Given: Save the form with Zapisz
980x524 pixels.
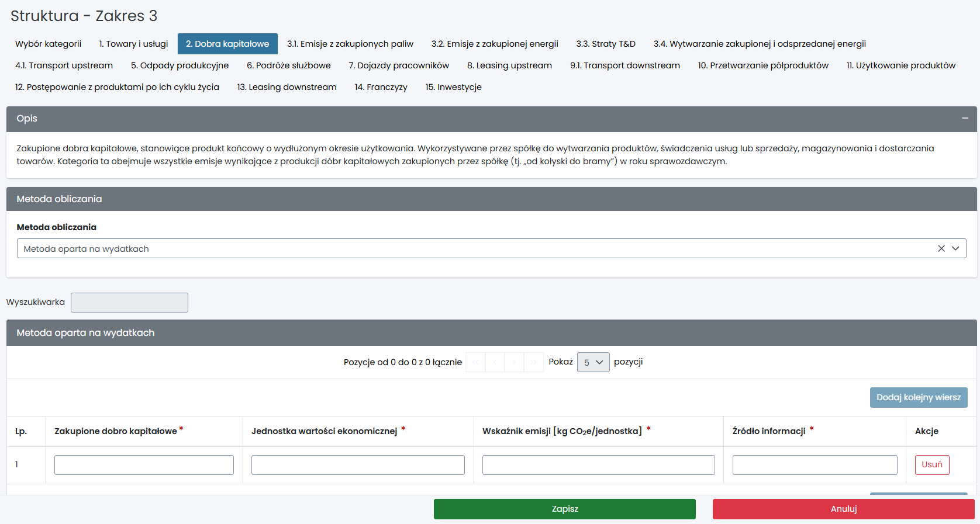Looking at the screenshot, I should pyautogui.click(x=564, y=509).
